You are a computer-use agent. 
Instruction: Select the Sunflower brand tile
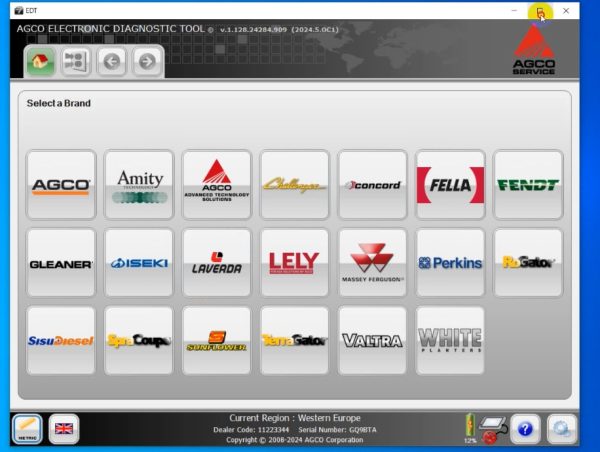point(217,340)
